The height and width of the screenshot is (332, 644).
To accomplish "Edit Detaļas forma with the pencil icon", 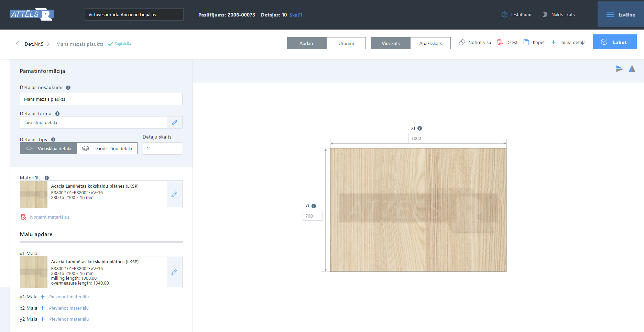I will pyautogui.click(x=174, y=122).
